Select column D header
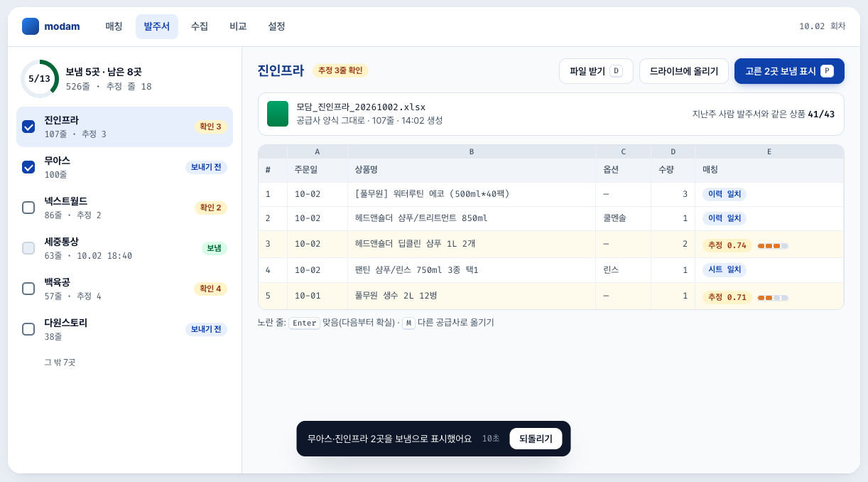Screen dimensions: 868x482 (x=673, y=151)
